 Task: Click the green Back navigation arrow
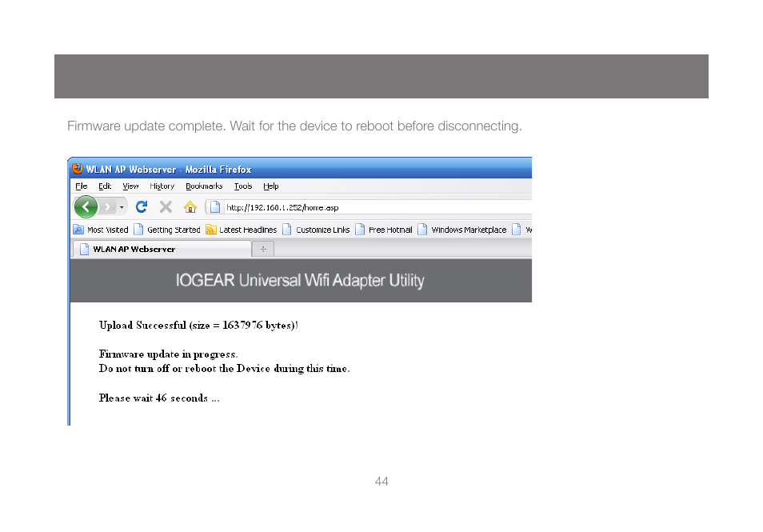(86, 207)
